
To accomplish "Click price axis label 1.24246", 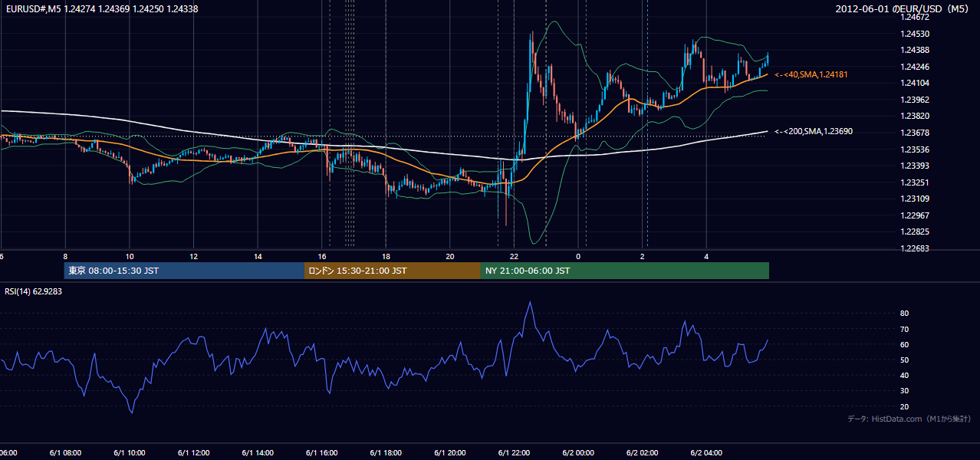I will [x=914, y=67].
